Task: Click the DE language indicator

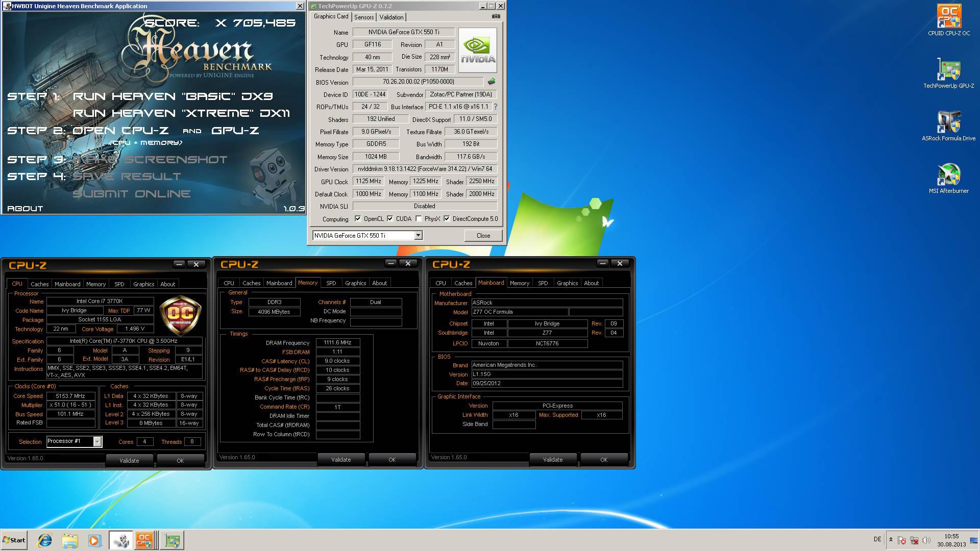Action: point(877,539)
